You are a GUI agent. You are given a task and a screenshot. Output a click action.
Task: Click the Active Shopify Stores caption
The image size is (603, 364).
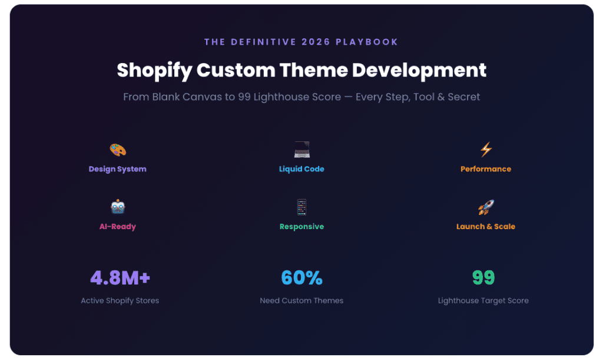click(120, 300)
